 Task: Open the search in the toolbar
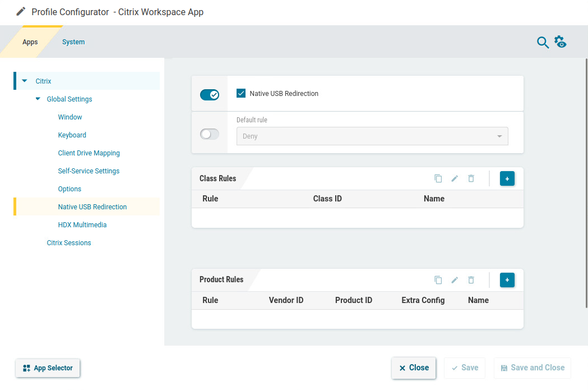coord(543,42)
